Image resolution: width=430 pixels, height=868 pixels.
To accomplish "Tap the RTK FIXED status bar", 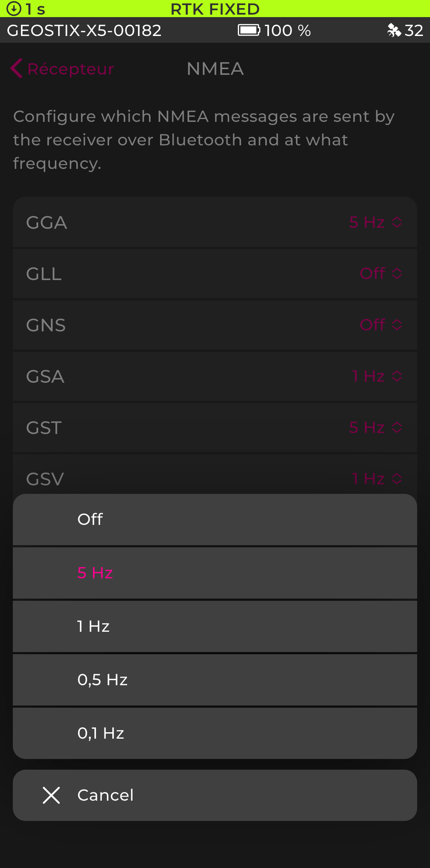I will click(x=215, y=9).
